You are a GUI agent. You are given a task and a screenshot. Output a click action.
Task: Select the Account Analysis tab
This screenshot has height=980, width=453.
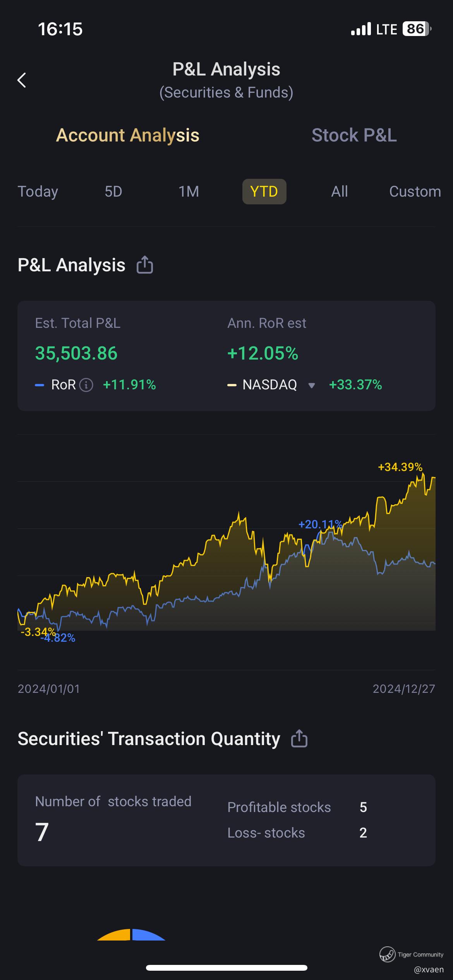128,135
